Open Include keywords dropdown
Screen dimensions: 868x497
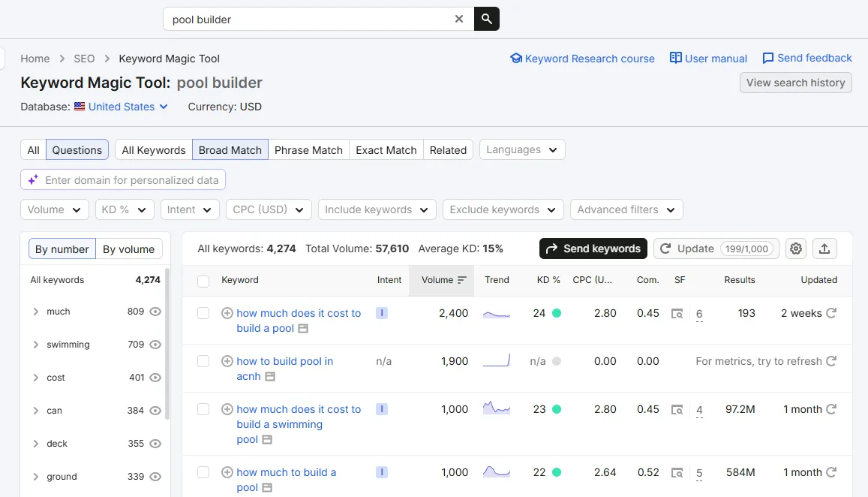tap(377, 209)
